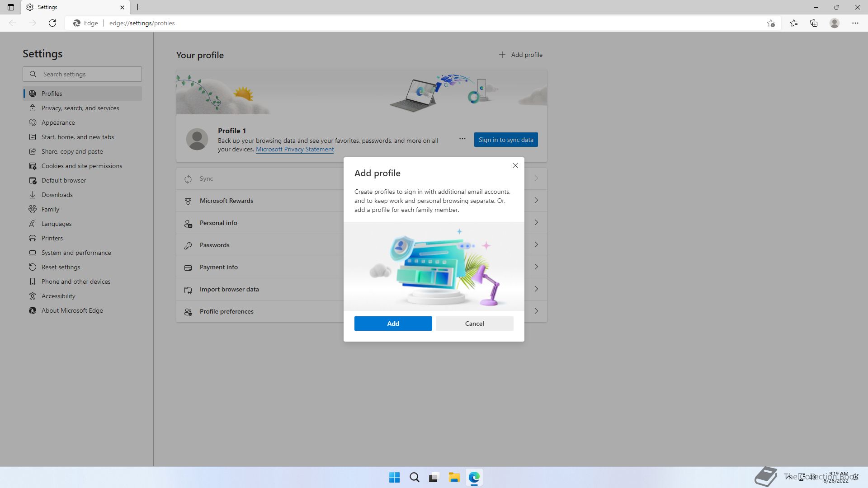868x488 pixels.
Task: Open Edge Settings and more menu
Action: pyautogui.click(x=855, y=23)
